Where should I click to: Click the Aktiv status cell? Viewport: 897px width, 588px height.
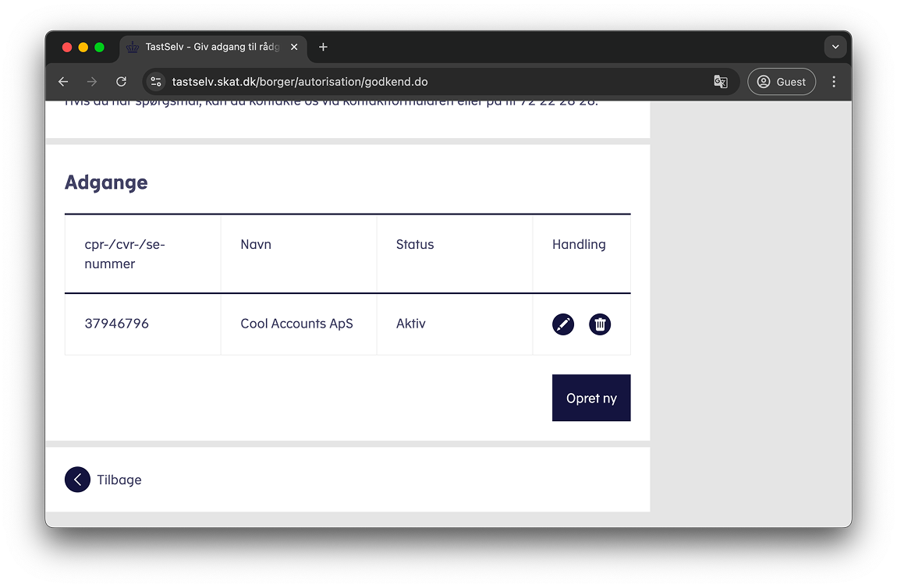[411, 324]
